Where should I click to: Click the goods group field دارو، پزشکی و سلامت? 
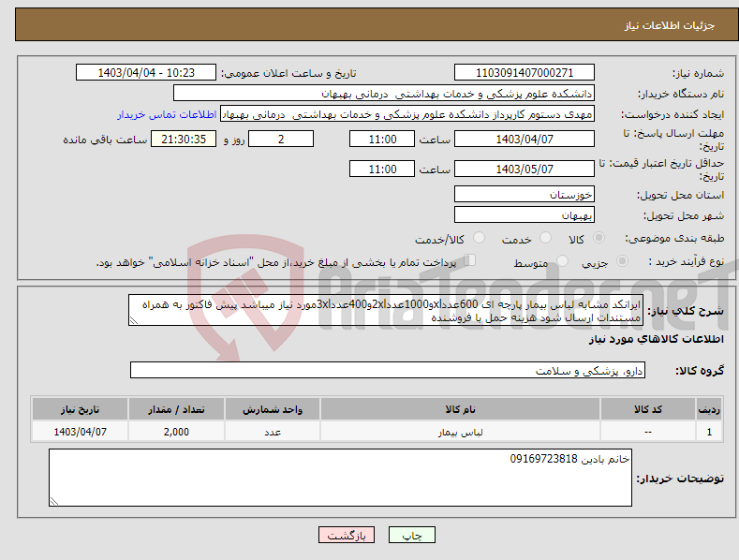(388, 371)
